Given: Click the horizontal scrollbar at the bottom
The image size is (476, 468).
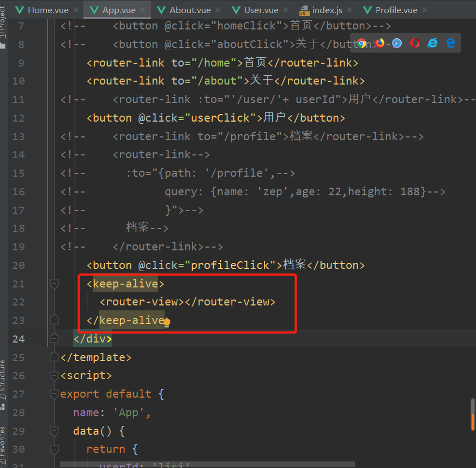Looking at the screenshot, I should click(207, 464).
